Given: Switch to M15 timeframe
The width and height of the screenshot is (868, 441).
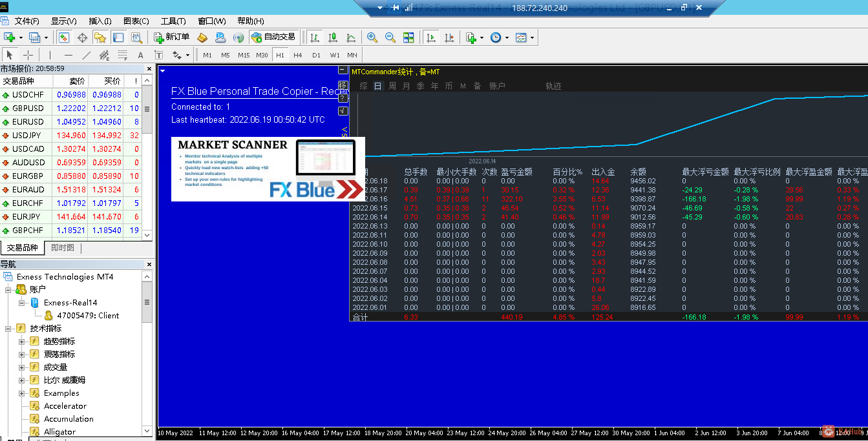Looking at the screenshot, I should point(244,55).
